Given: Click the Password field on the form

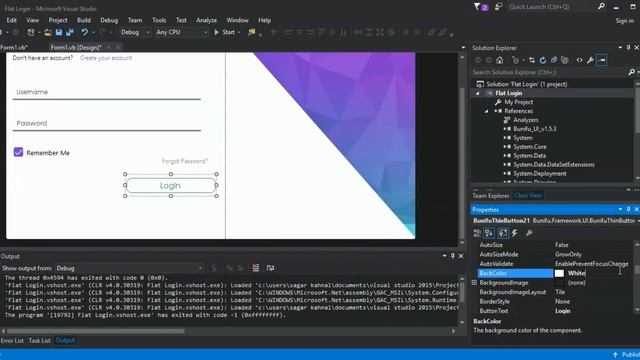Looking at the screenshot, I should [x=107, y=123].
